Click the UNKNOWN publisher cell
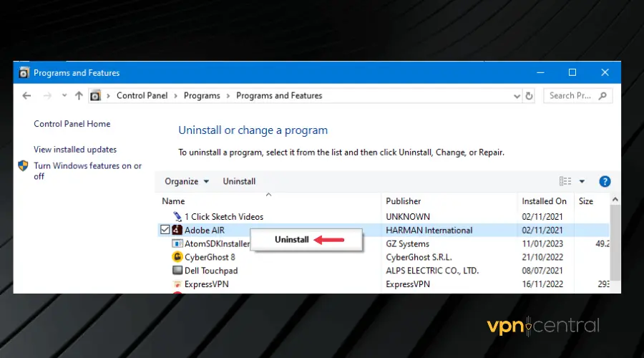 (x=408, y=217)
